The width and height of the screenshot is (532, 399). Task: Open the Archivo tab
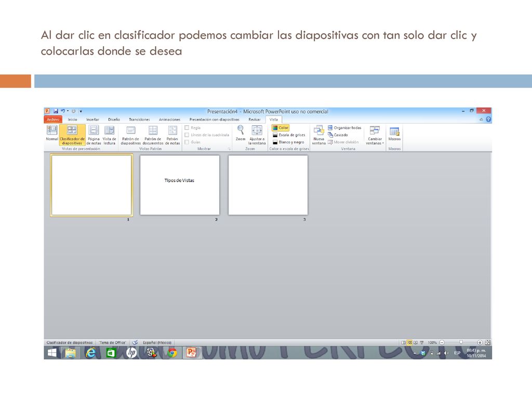53,119
